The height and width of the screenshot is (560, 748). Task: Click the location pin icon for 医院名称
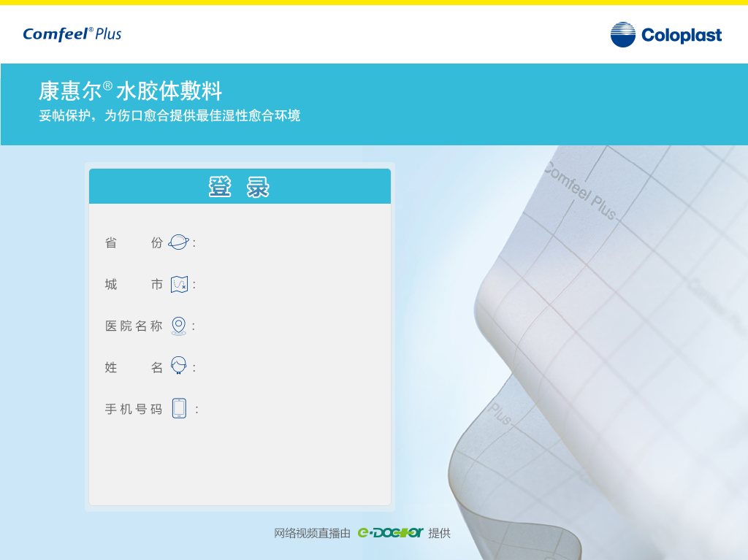pyautogui.click(x=178, y=326)
